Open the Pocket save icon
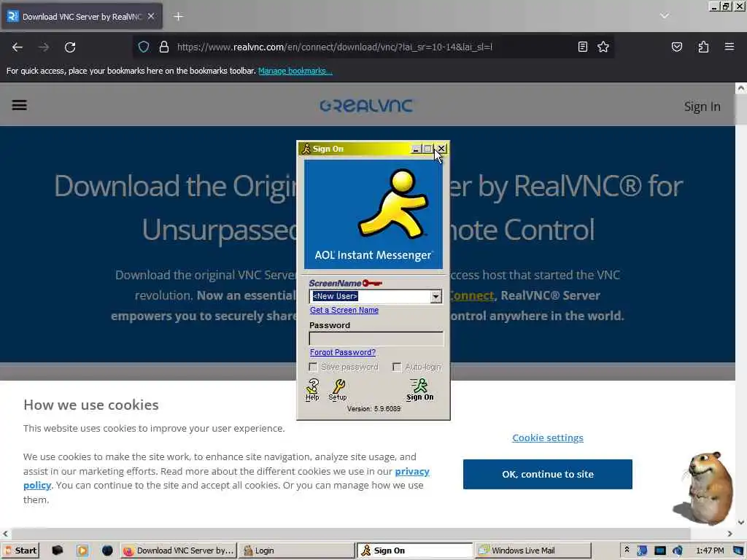Viewport: 747px width, 560px height. pyautogui.click(x=677, y=47)
